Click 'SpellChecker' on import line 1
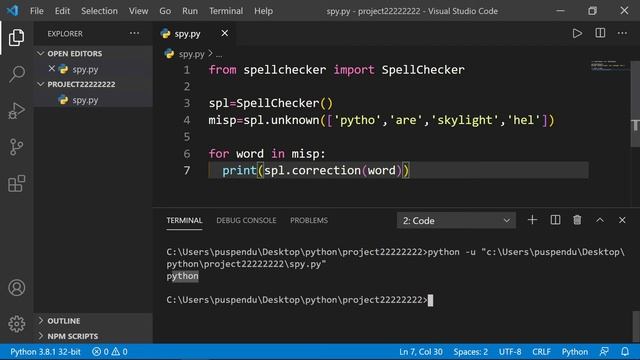640x360 pixels. click(423, 70)
